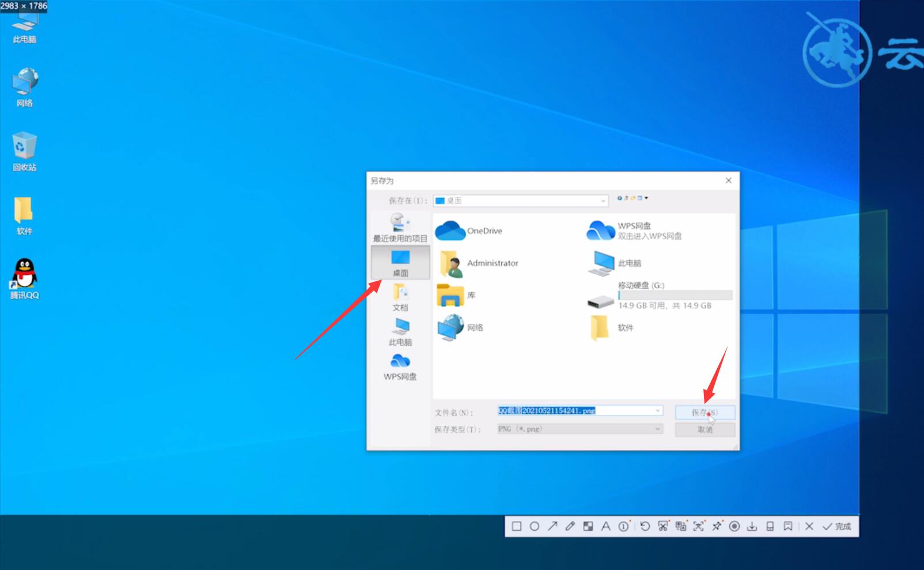Select 此电脑 item in file list
Viewport: 924px width, 570px height.
tap(614, 263)
